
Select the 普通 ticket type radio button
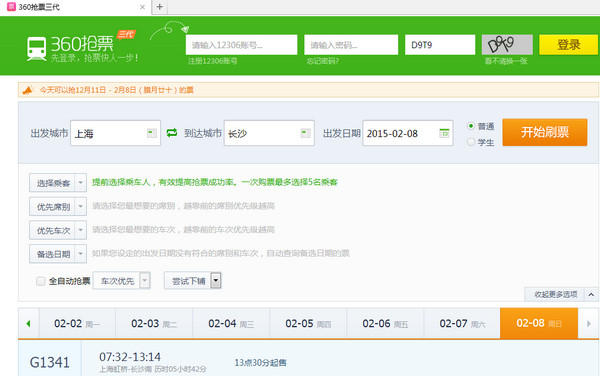click(x=471, y=126)
